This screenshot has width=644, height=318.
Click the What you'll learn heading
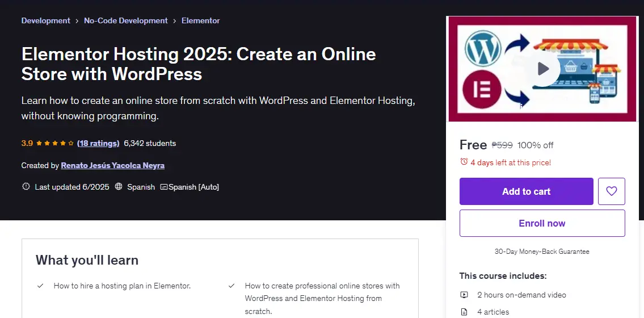click(87, 260)
